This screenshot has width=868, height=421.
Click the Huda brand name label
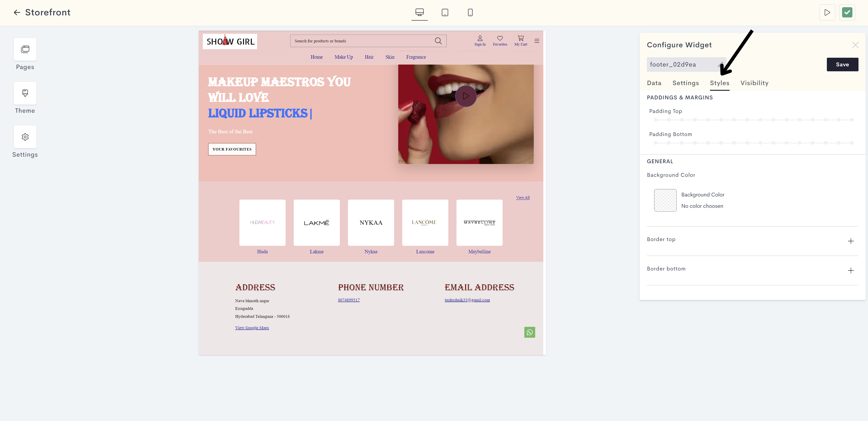point(262,252)
